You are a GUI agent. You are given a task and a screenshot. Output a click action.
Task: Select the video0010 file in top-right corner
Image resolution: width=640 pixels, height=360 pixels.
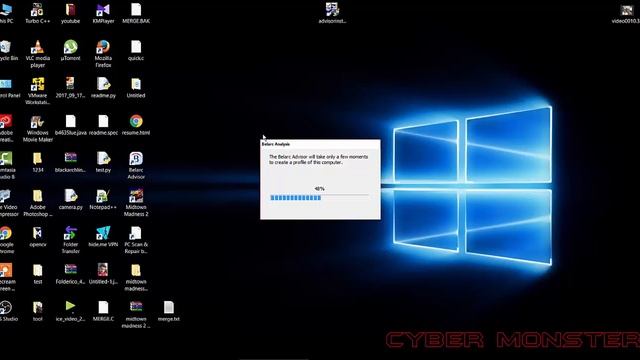pyautogui.click(x=627, y=10)
